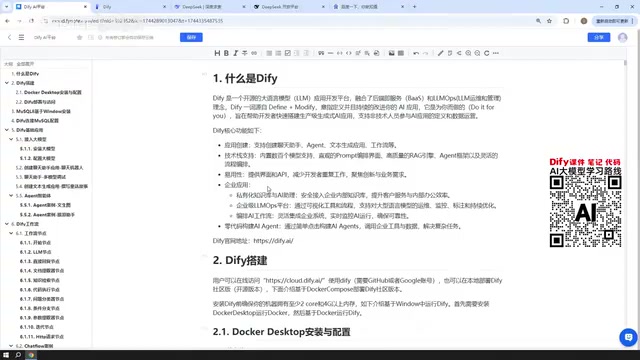Insert a task checkbox list

click(x=288, y=53)
